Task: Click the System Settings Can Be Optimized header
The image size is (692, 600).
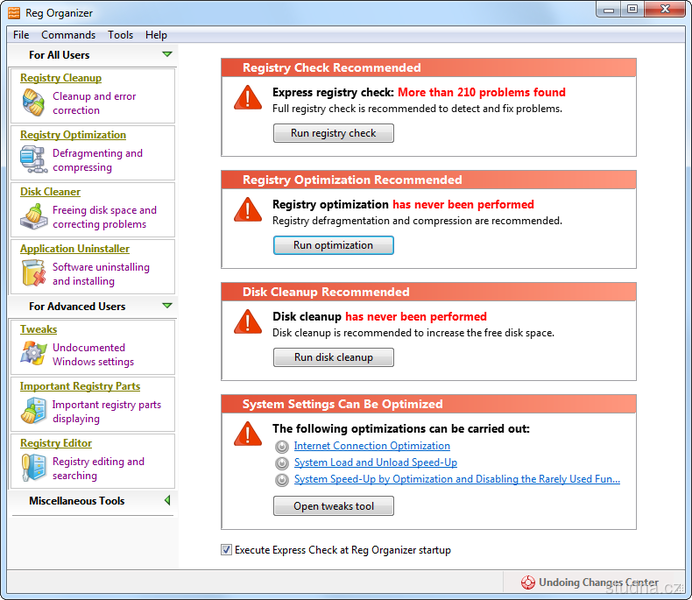Action: (429, 404)
